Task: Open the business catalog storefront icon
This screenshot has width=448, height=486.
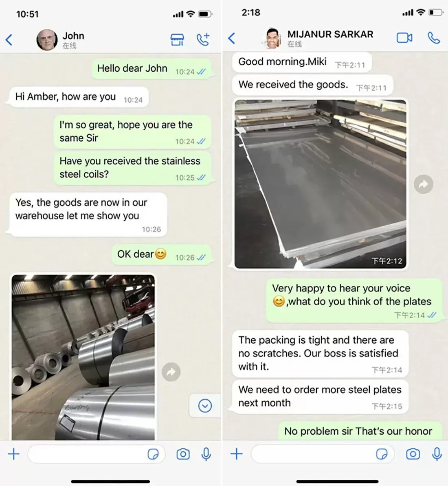Action: click(177, 39)
